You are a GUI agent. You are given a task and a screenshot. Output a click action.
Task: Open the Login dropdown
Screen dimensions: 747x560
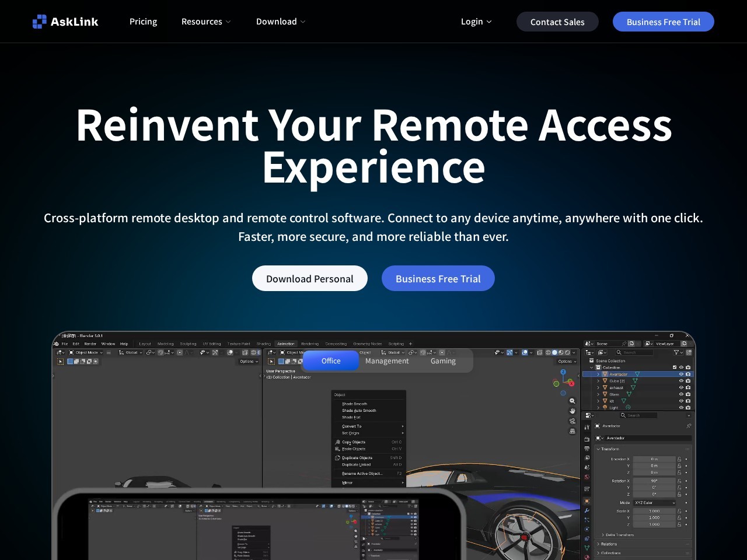point(476,22)
